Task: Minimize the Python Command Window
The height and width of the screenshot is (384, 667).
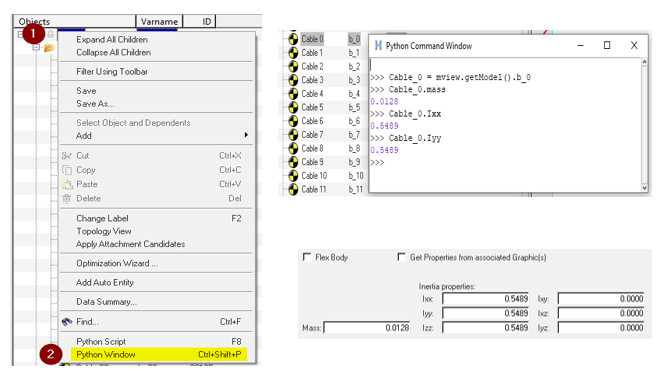Action: [x=580, y=45]
